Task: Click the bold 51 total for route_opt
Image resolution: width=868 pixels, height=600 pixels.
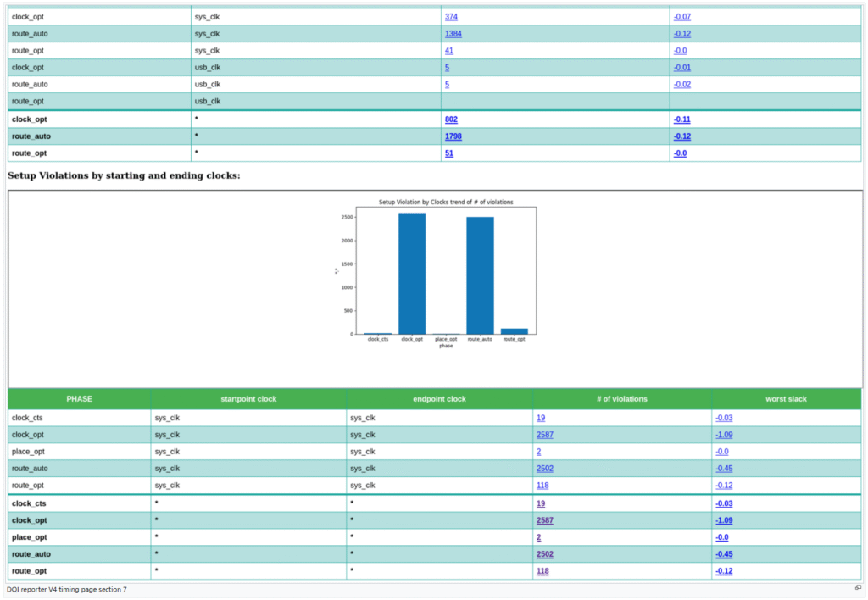Action: pos(448,153)
